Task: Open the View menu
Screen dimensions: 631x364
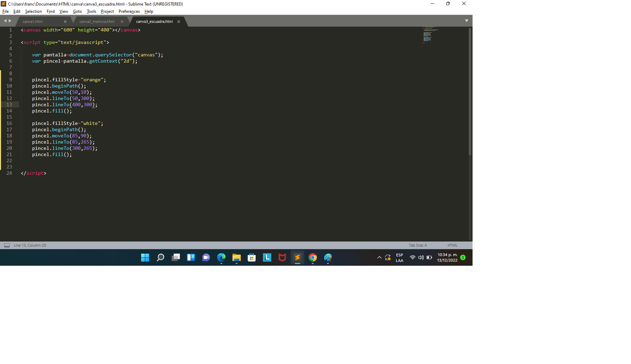Action: 64,11
